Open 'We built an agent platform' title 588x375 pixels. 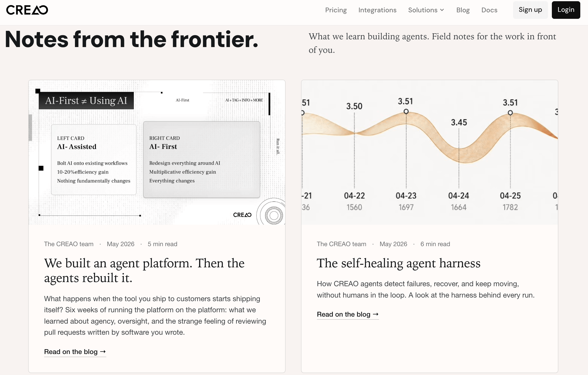click(144, 270)
